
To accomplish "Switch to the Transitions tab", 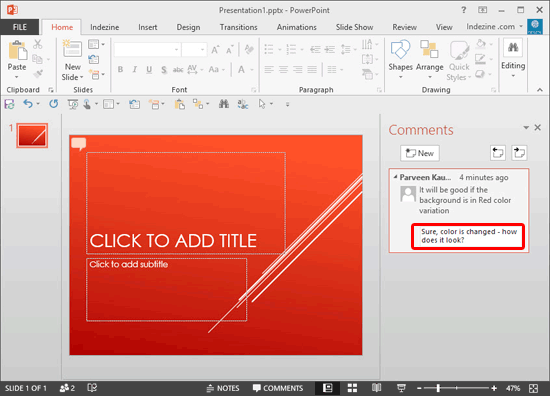I will coord(239,27).
